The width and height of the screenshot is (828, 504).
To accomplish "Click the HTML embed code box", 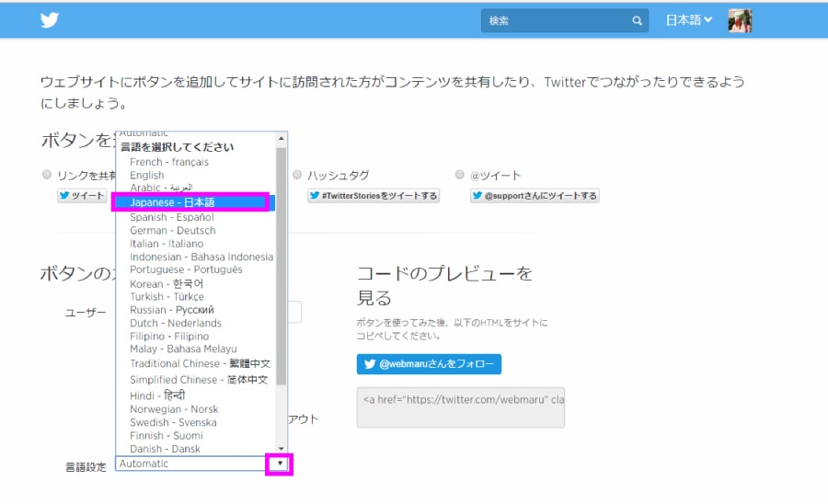I will click(x=461, y=407).
